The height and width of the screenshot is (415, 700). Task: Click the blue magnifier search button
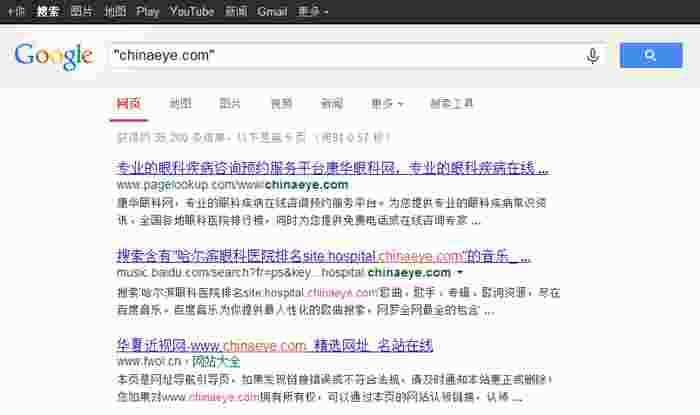click(x=651, y=55)
